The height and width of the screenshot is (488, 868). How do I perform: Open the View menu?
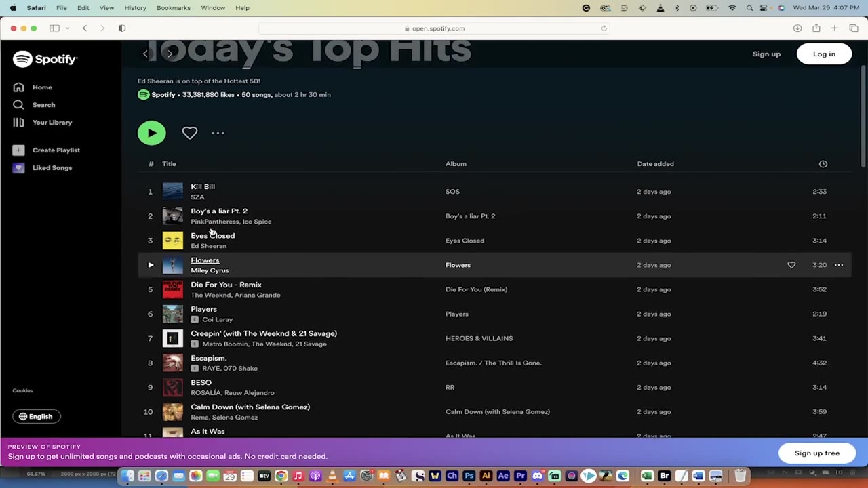point(106,8)
